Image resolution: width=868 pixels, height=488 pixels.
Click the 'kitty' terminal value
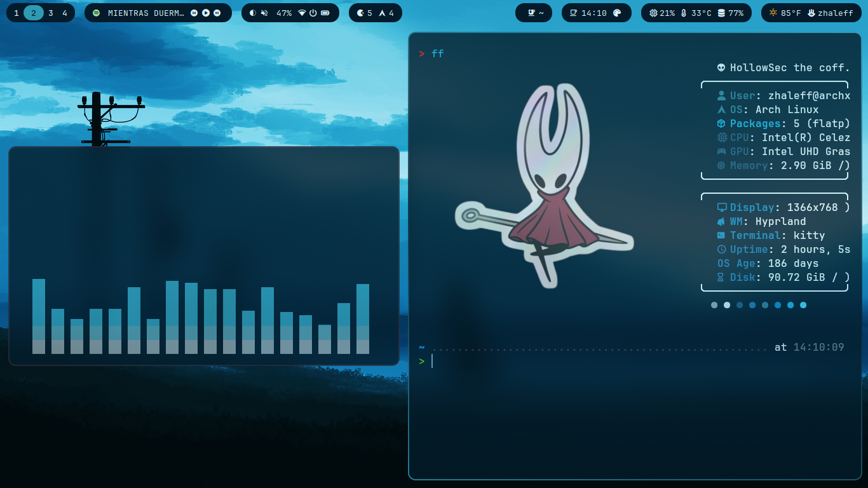(x=809, y=235)
